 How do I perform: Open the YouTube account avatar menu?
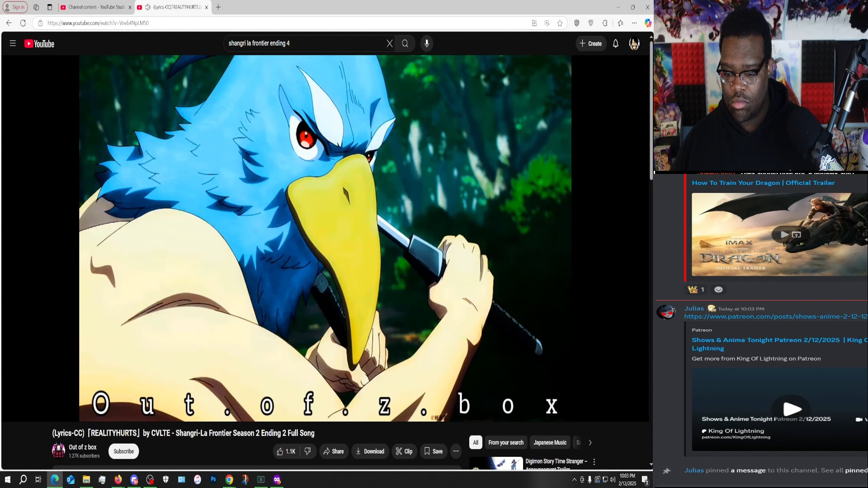634,44
